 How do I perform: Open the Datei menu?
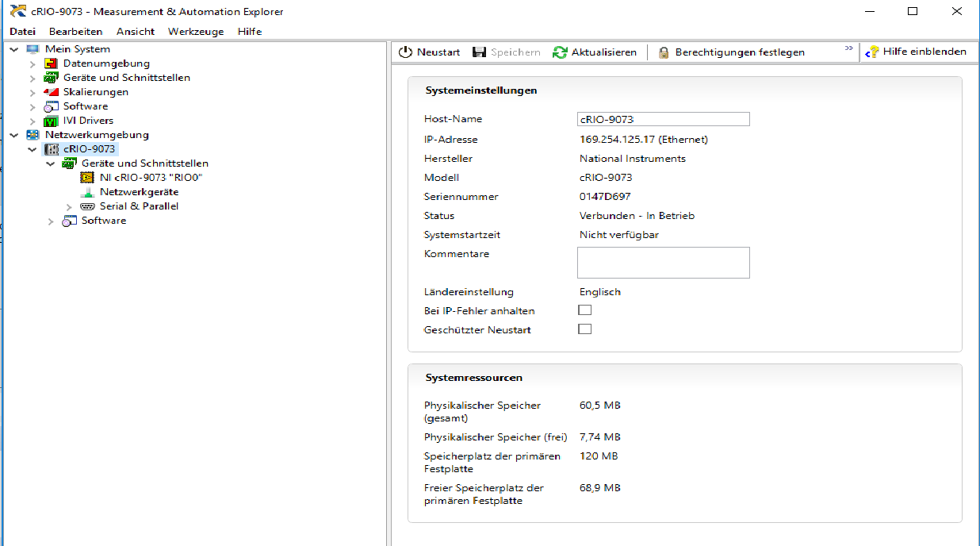22,32
